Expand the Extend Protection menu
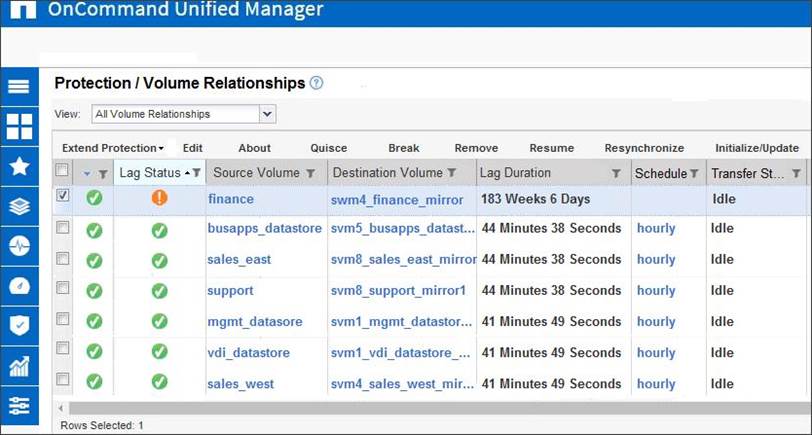The image size is (812, 435). click(x=113, y=148)
